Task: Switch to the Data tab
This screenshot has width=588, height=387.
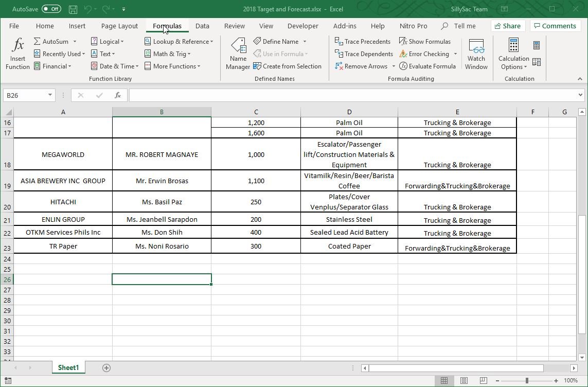Action: (202, 26)
